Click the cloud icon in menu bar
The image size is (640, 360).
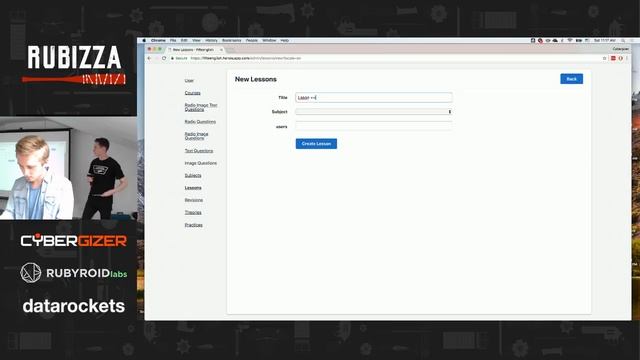(x=555, y=40)
